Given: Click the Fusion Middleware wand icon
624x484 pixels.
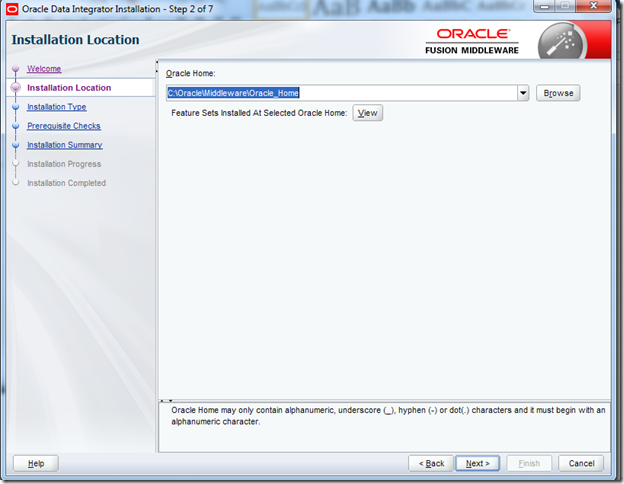Looking at the screenshot, I should click(562, 43).
